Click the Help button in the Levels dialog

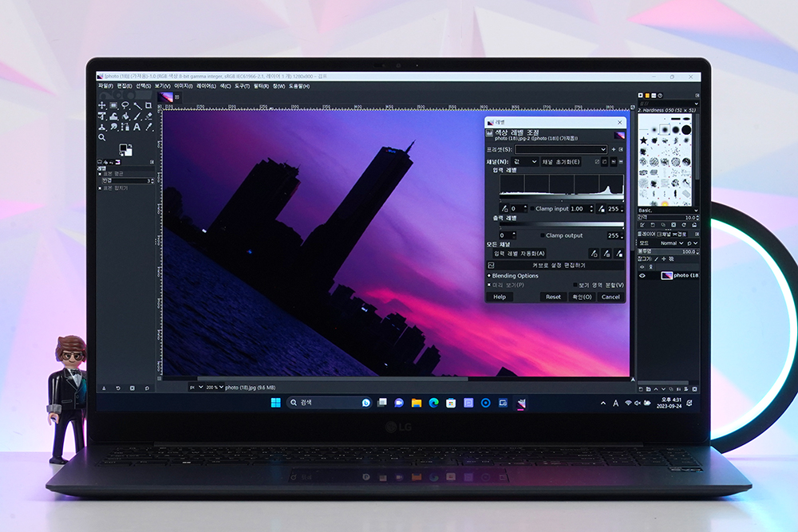500,297
